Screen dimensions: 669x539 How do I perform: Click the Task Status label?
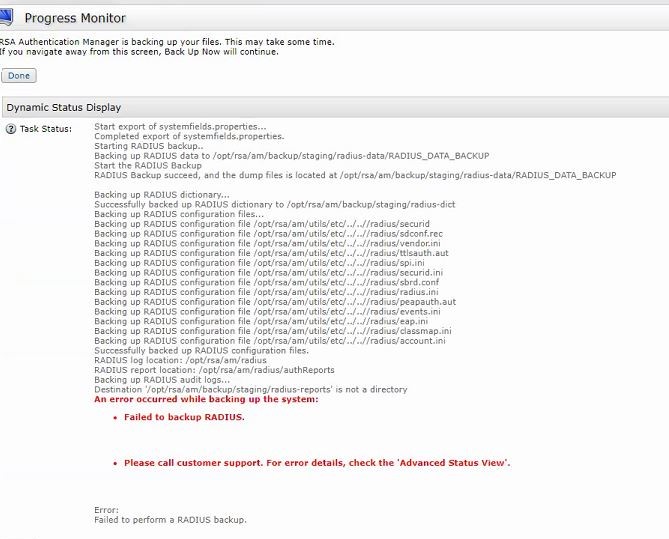point(45,129)
